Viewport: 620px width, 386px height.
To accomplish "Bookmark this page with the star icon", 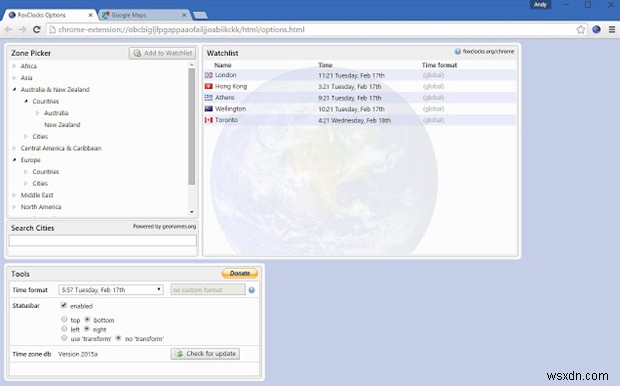I will (x=580, y=30).
